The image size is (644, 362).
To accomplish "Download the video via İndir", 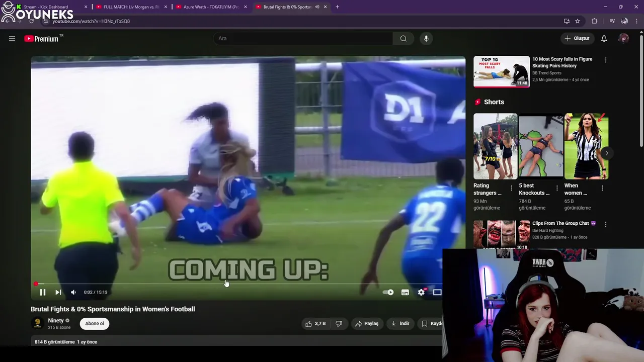I will pyautogui.click(x=400, y=324).
